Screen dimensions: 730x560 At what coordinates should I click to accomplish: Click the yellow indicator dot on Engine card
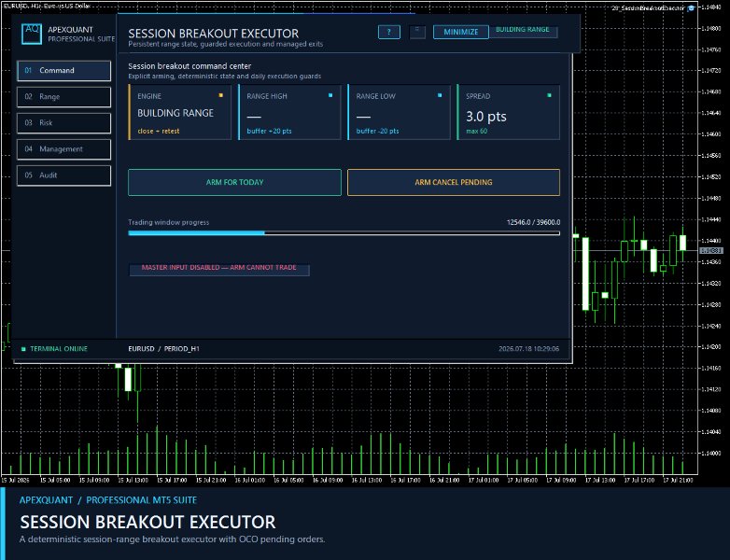(220, 95)
